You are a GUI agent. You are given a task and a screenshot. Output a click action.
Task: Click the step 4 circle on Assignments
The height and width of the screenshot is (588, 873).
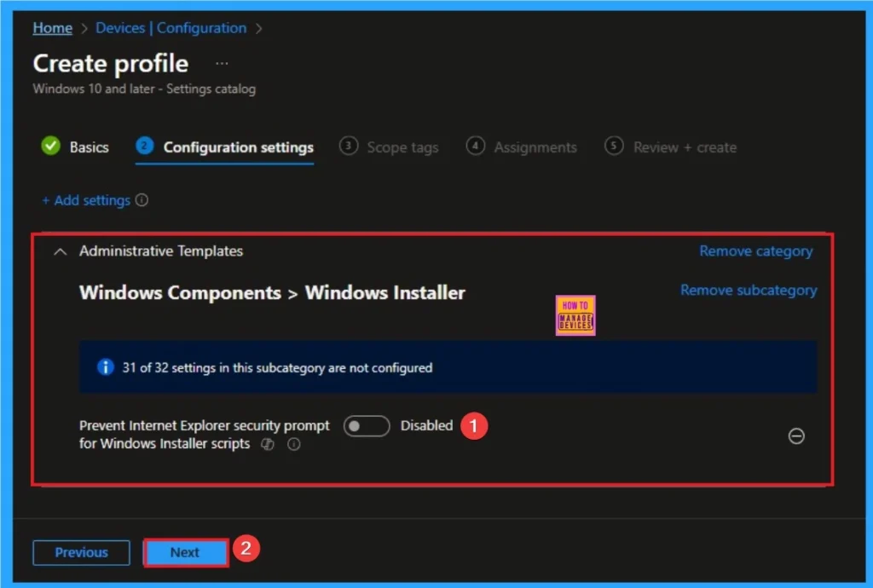point(476,147)
